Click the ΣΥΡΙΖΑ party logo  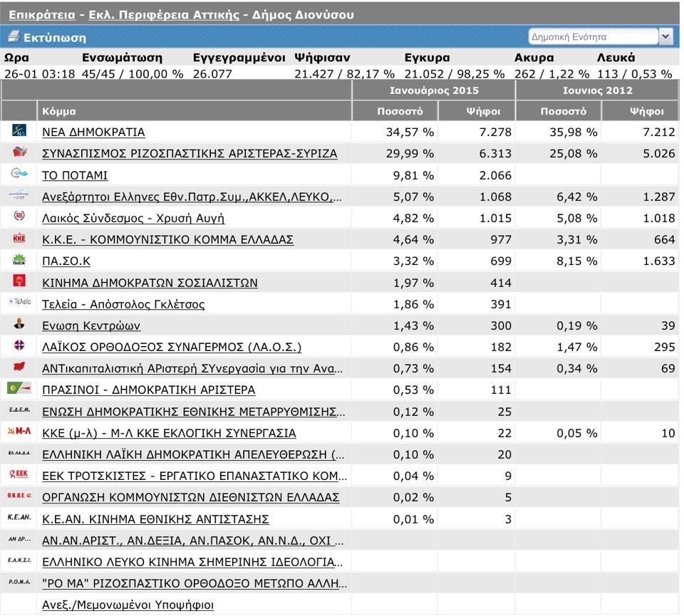[x=19, y=152]
